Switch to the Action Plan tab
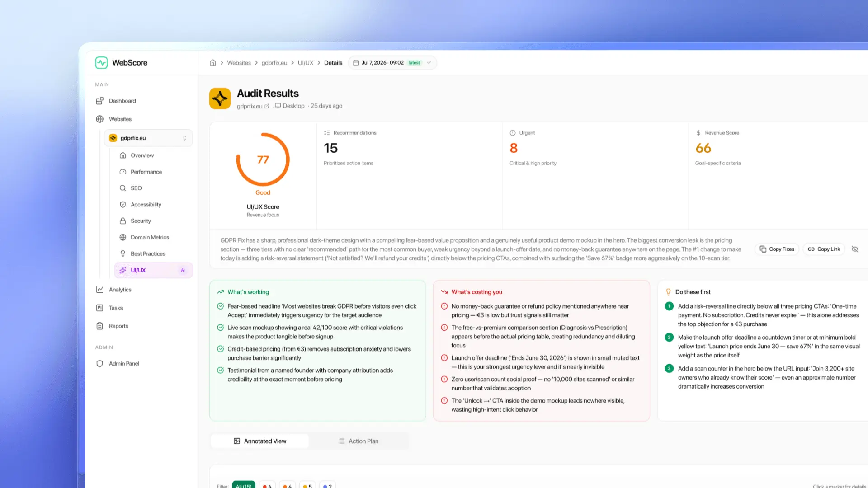Screen dimensions: 868x488 click(359, 441)
